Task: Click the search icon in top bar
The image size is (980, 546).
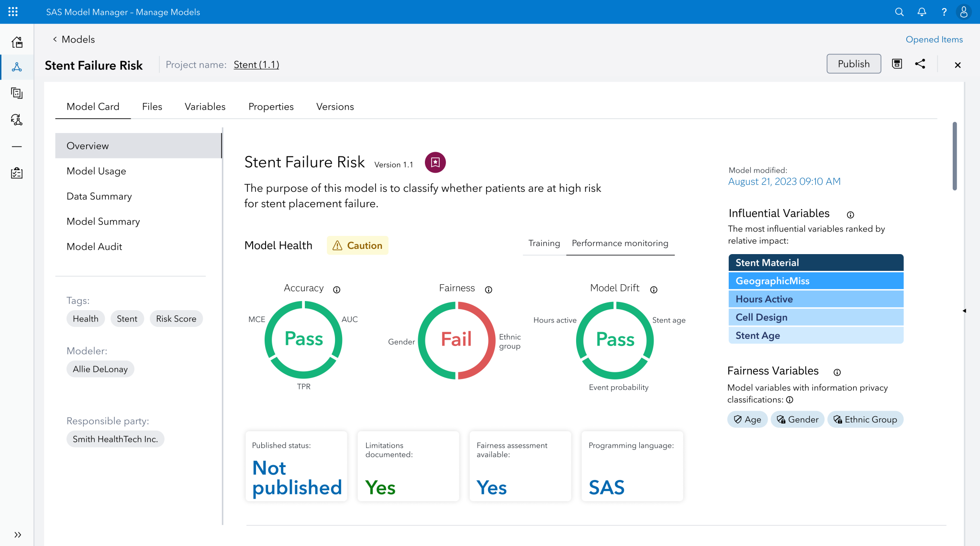Action: click(x=899, y=11)
